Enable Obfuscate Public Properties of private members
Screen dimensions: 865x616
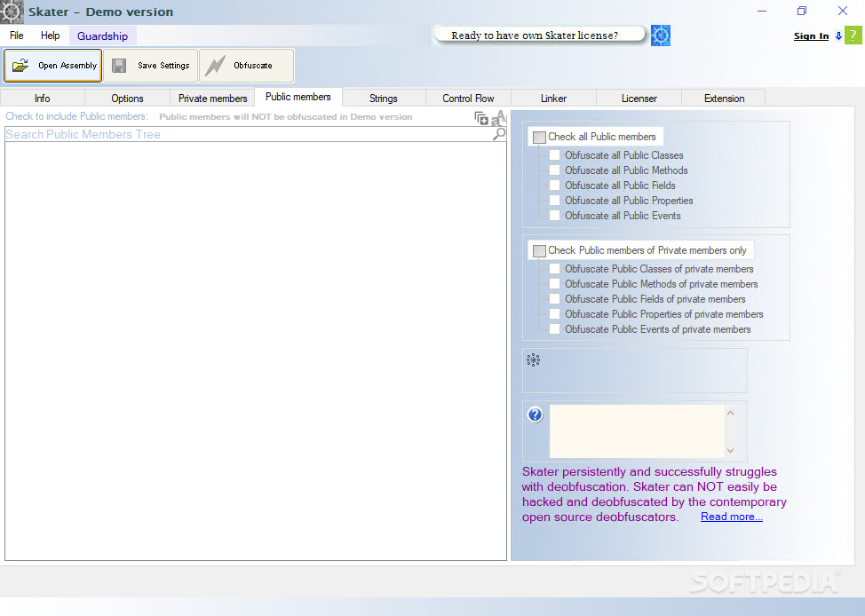point(554,314)
